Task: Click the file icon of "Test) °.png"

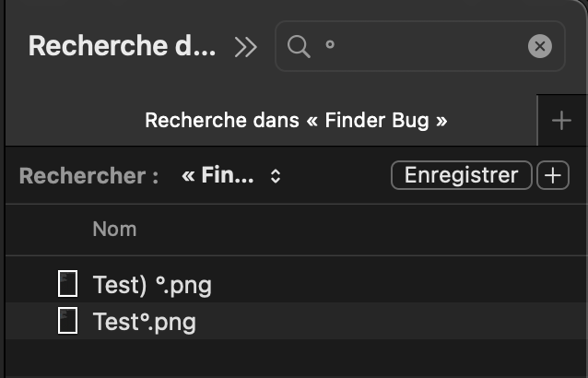Action: coord(67,285)
